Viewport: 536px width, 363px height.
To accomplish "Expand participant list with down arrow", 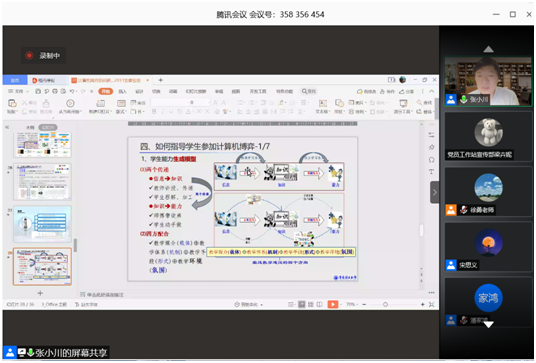I will (488, 324).
